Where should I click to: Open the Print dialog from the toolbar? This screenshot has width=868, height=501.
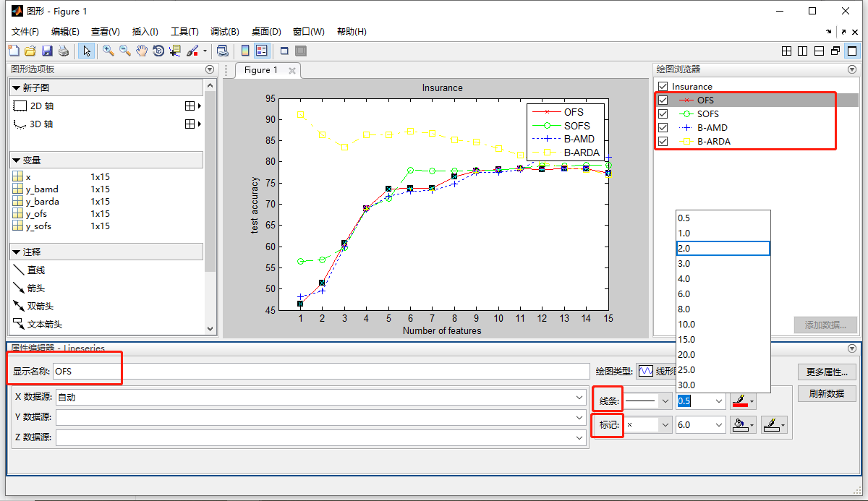64,51
